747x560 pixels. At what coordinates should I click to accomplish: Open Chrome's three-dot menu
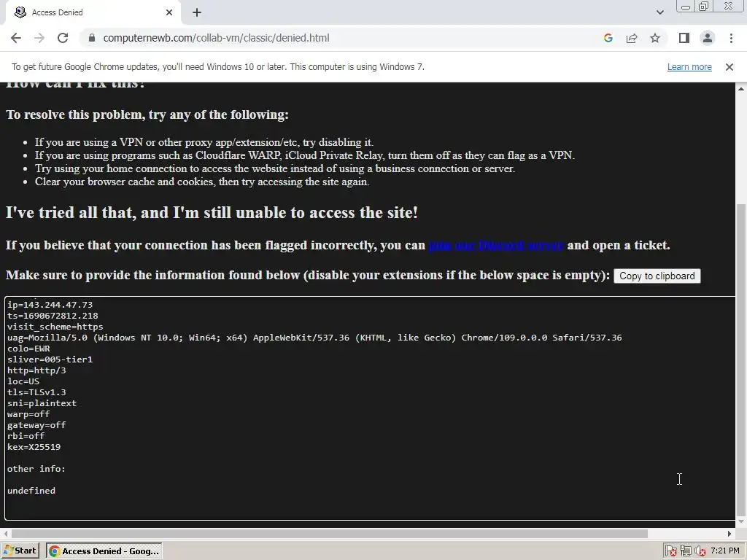click(731, 38)
